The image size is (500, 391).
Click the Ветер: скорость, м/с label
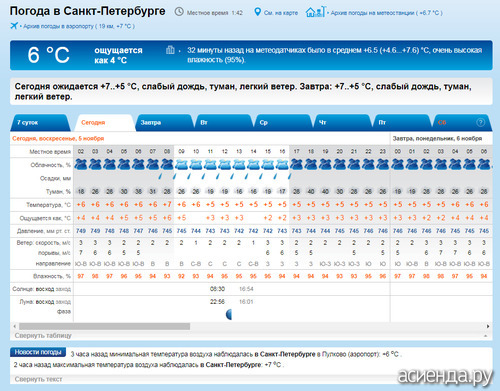tap(43, 243)
